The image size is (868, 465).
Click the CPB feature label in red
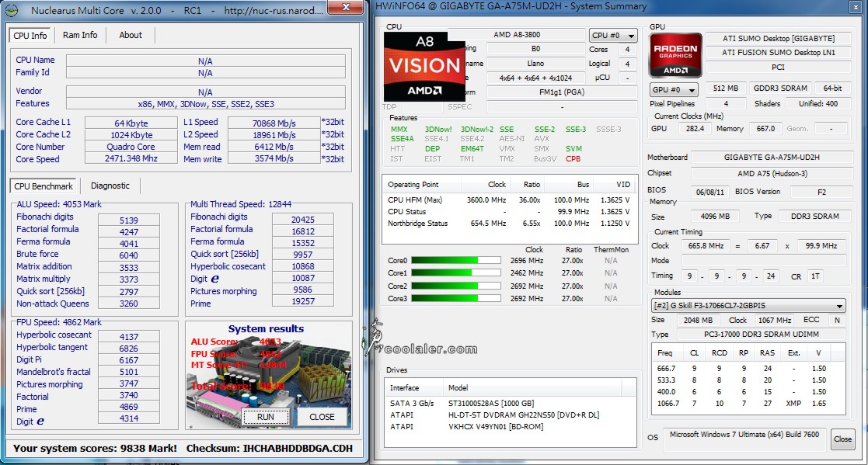click(573, 158)
